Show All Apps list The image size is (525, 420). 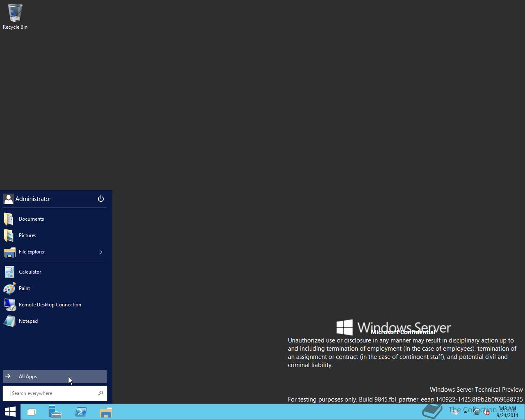(x=55, y=377)
